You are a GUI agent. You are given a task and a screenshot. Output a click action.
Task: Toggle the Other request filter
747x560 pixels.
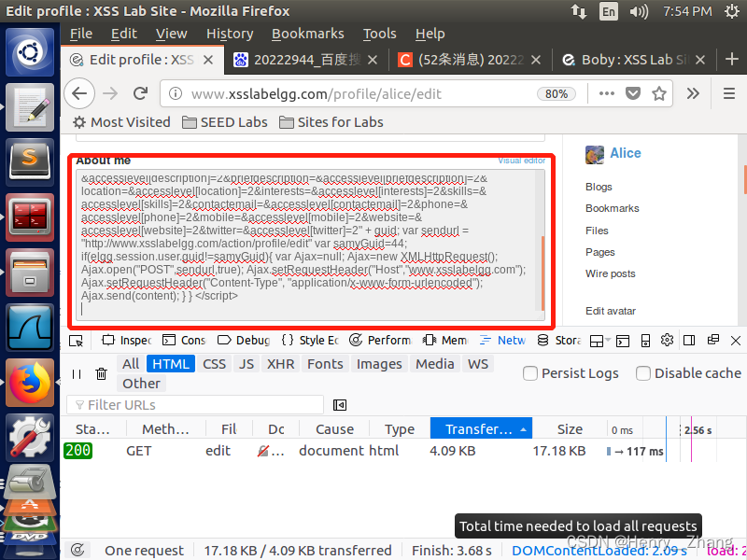(141, 384)
